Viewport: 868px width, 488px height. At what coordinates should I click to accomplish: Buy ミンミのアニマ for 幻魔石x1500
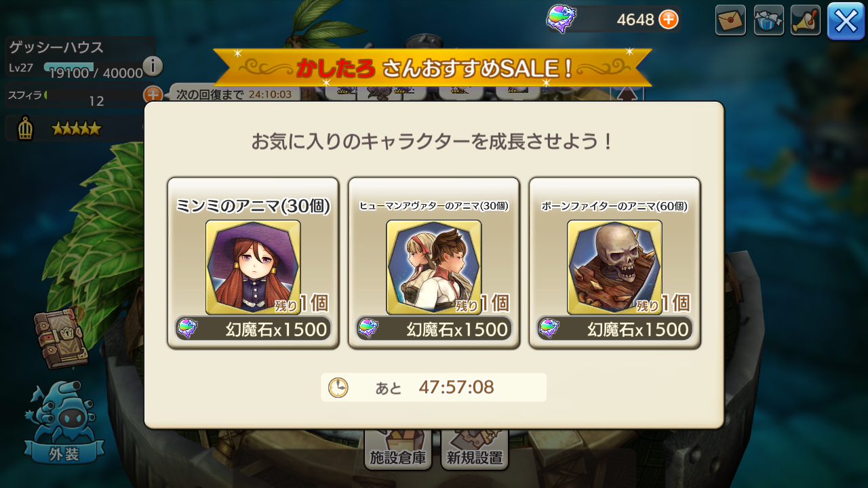[x=253, y=329]
